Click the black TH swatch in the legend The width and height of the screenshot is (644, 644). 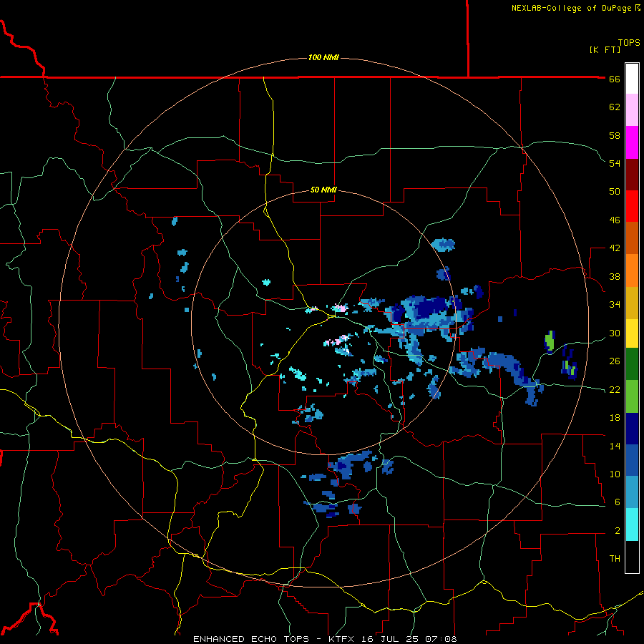tap(632, 557)
